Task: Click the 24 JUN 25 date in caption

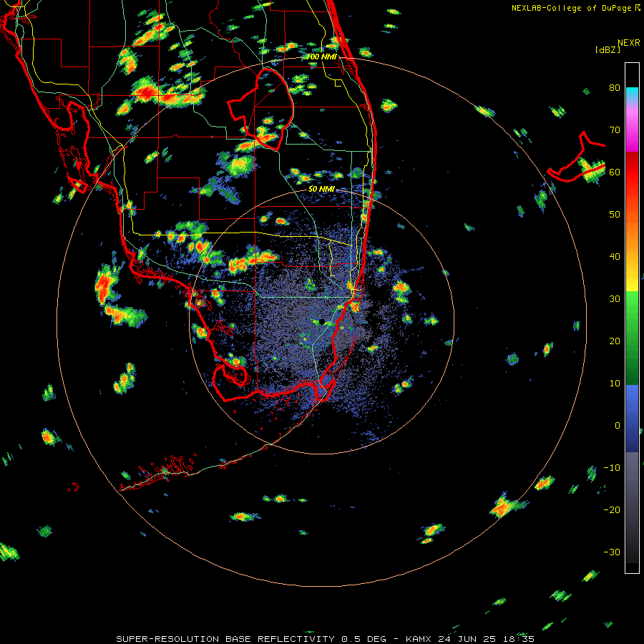Action: (468, 639)
